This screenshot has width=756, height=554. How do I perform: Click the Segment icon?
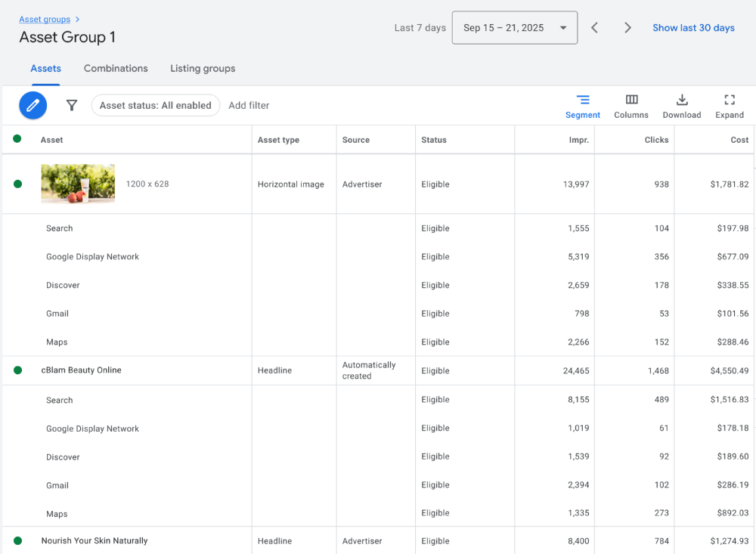[583, 106]
